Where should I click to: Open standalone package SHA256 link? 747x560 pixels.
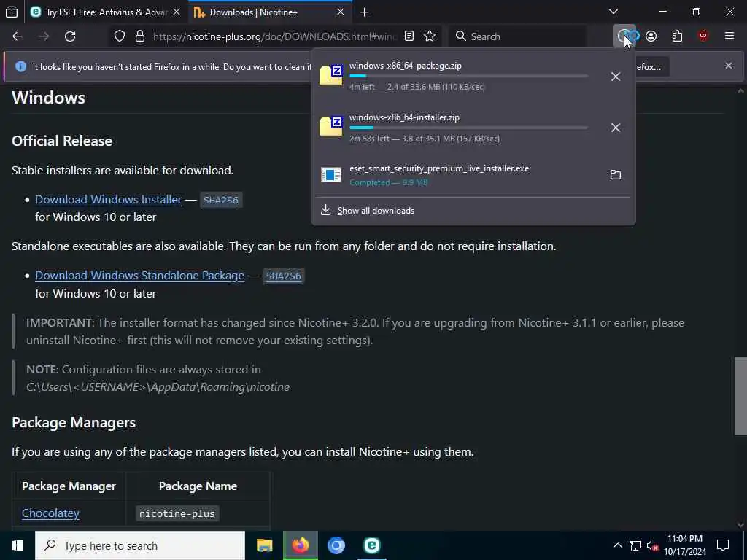pos(284,276)
